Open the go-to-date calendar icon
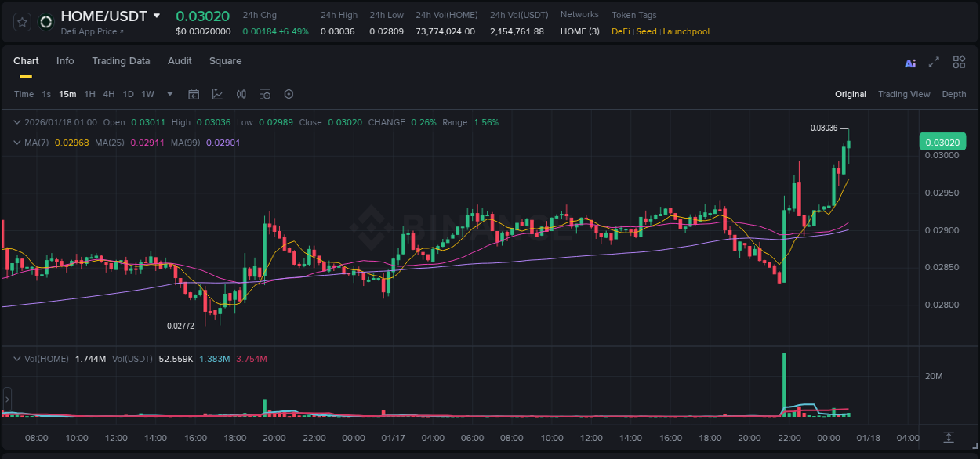The width and height of the screenshot is (980, 459). 194,94
